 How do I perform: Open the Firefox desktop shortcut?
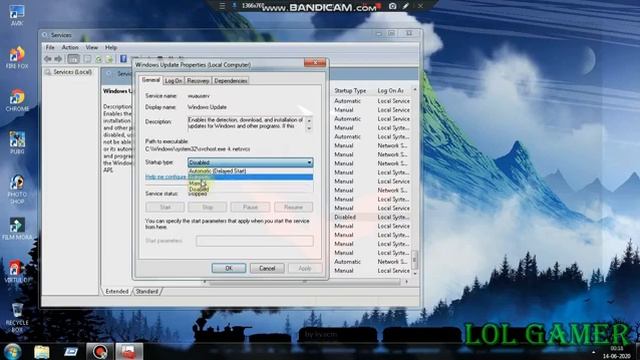click(17, 58)
